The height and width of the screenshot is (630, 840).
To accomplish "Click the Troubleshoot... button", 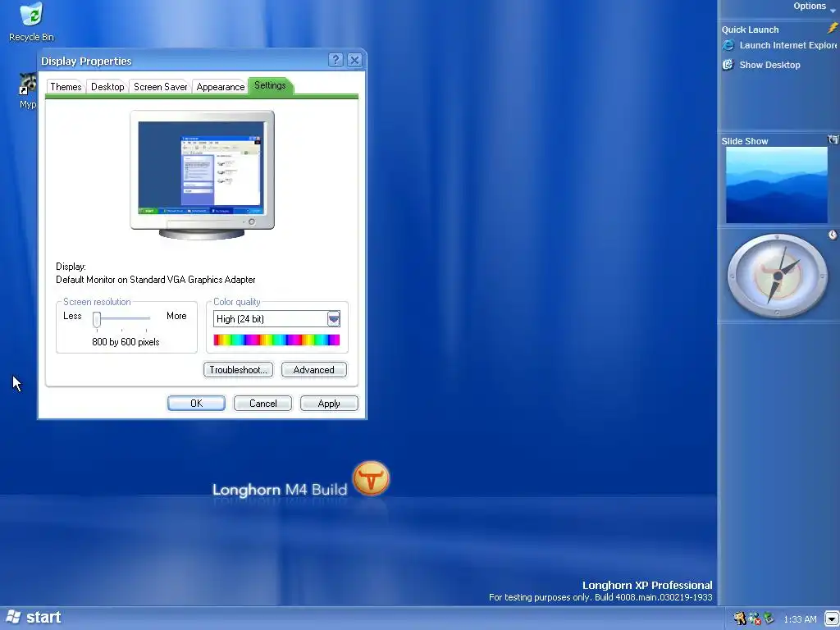I will [238, 370].
